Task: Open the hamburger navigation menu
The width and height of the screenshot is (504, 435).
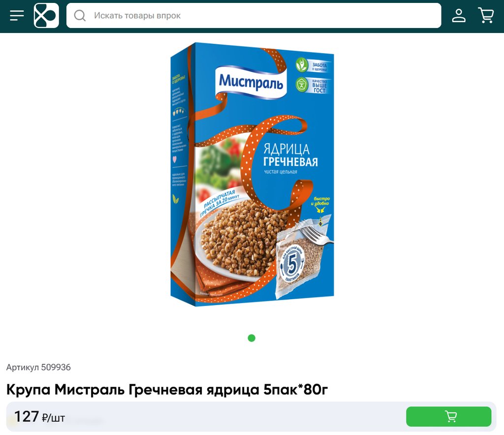Action: tap(17, 15)
